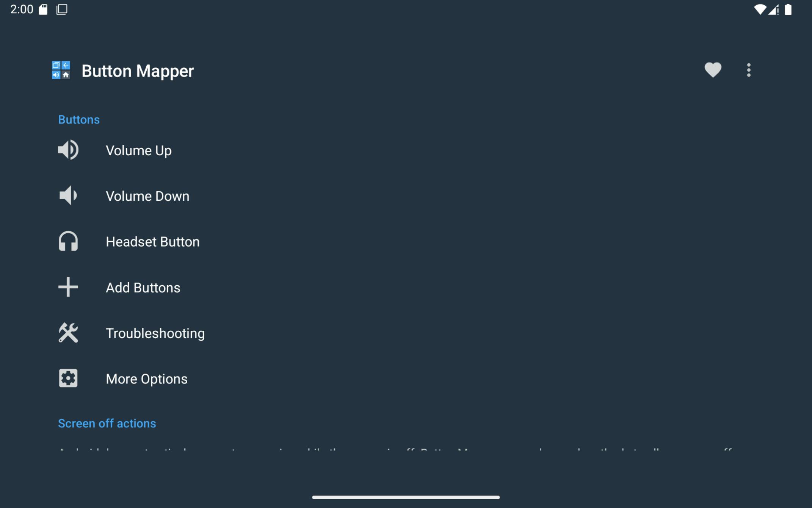
Task: Tap the battery icon in status bar
Action: coord(788,9)
